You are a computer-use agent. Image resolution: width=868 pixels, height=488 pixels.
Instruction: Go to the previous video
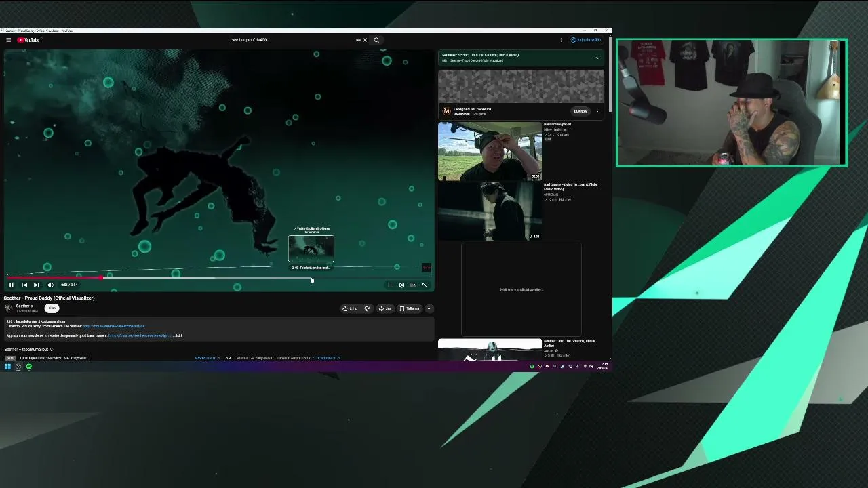(x=24, y=285)
